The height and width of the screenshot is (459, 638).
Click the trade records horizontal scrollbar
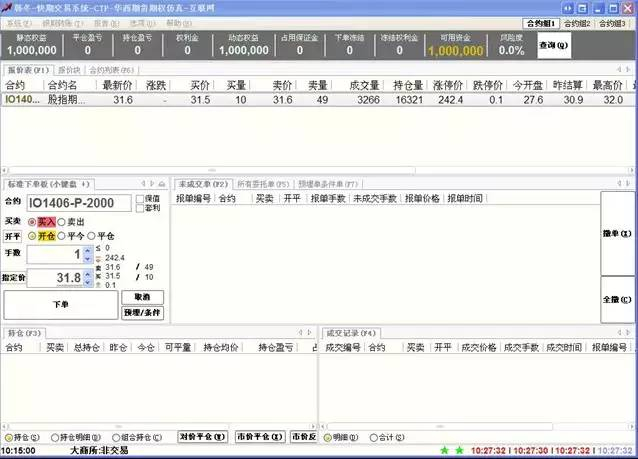click(439, 426)
